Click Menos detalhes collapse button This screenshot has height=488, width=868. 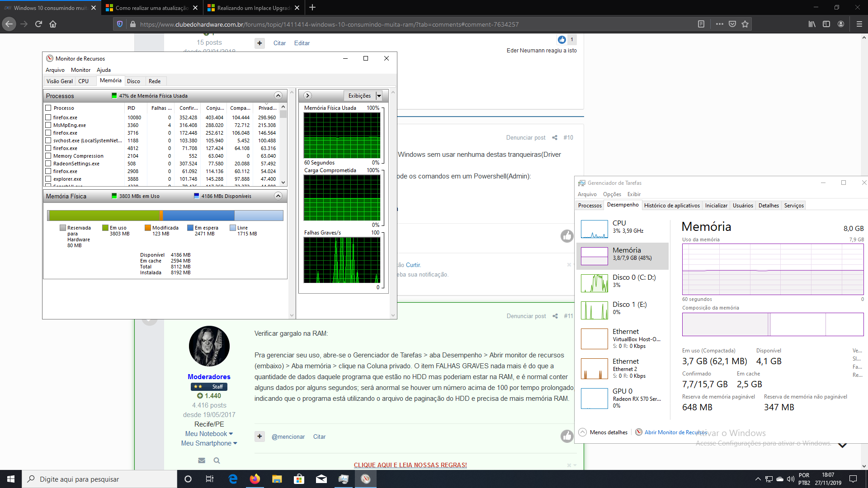pyautogui.click(x=603, y=432)
